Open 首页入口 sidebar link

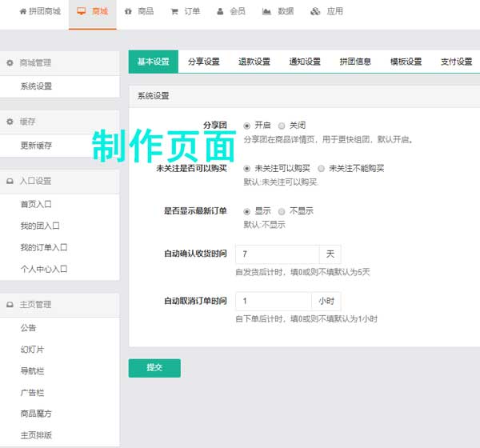click(x=36, y=204)
